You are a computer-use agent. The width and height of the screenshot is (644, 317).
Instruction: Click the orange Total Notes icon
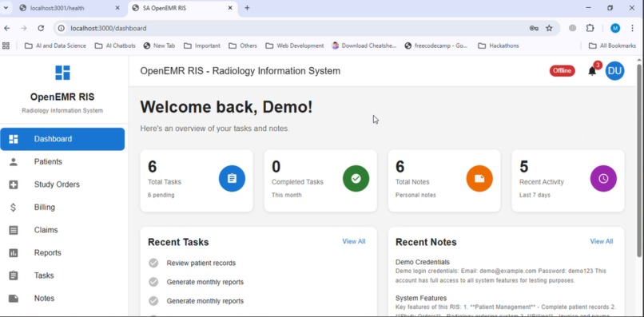point(479,179)
